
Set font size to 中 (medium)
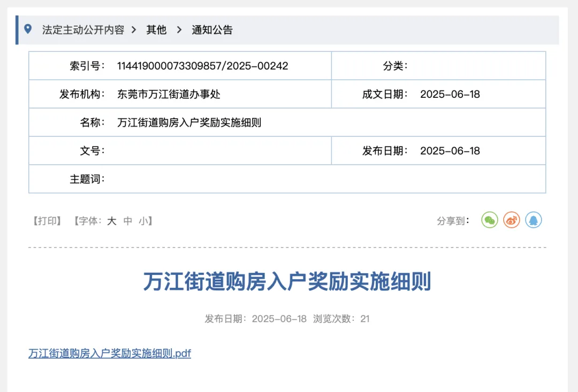coord(128,221)
